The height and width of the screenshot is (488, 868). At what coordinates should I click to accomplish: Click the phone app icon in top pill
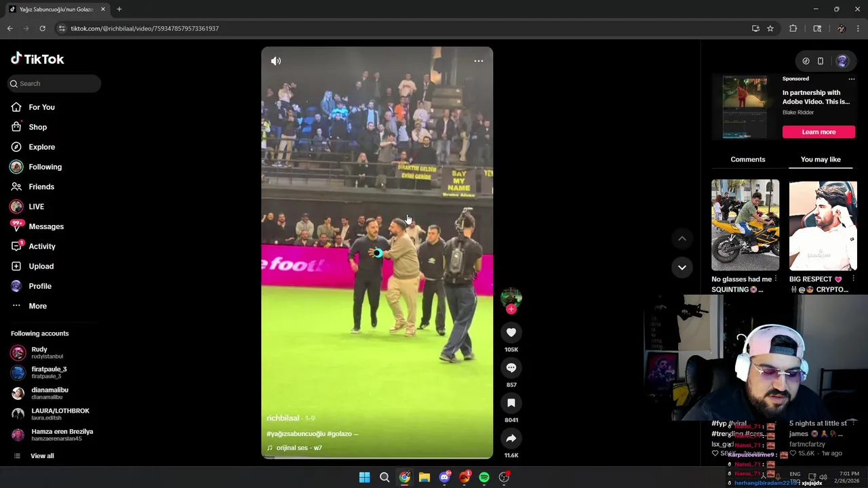point(821,61)
